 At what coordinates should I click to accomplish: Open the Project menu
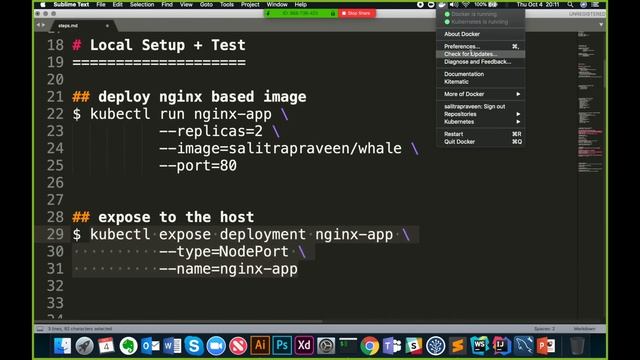click(250, 4)
